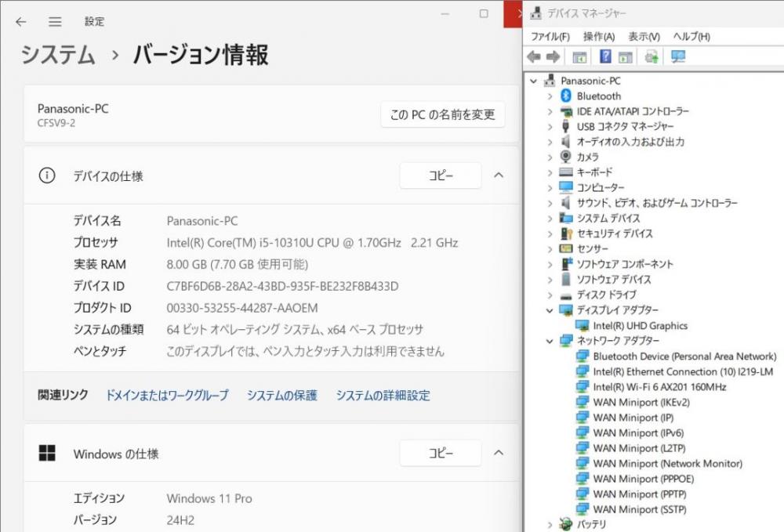Click the デバイス ID value text
Image resolution: width=784 pixels, height=532 pixels.
(282, 286)
